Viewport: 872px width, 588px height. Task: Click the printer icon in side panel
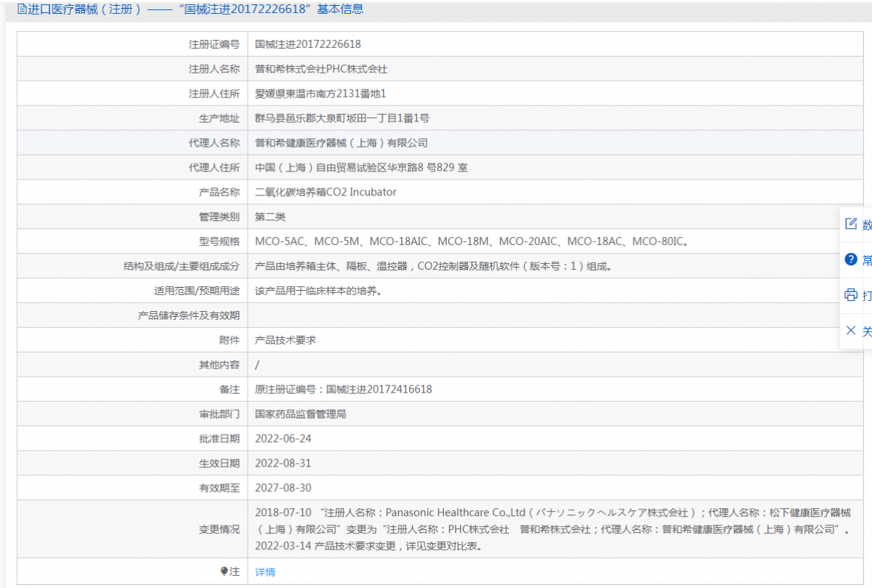(x=851, y=294)
